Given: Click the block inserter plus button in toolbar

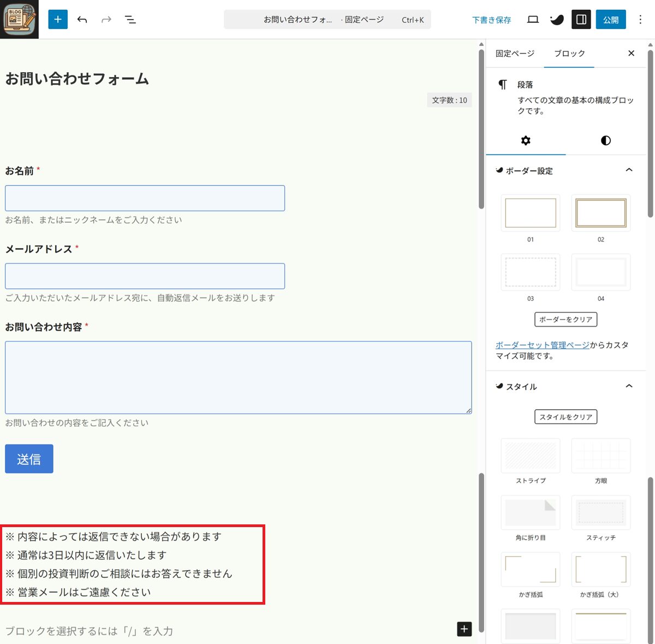Looking at the screenshot, I should pyautogui.click(x=58, y=20).
